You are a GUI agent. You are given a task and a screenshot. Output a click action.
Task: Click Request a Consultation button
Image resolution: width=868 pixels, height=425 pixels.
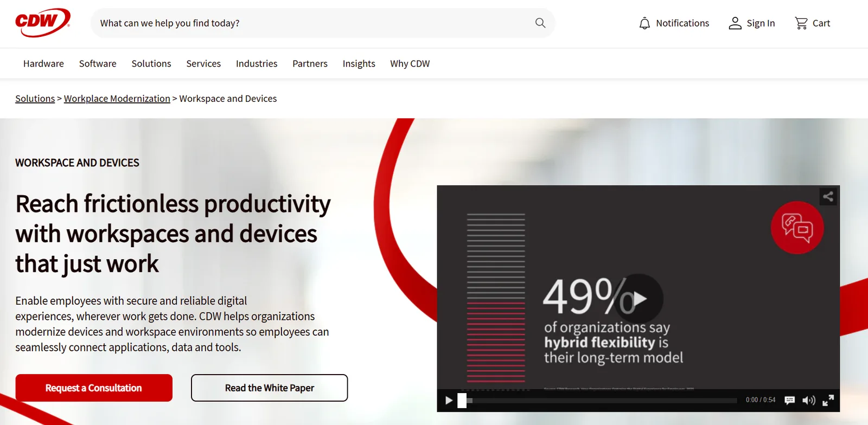pos(94,388)
